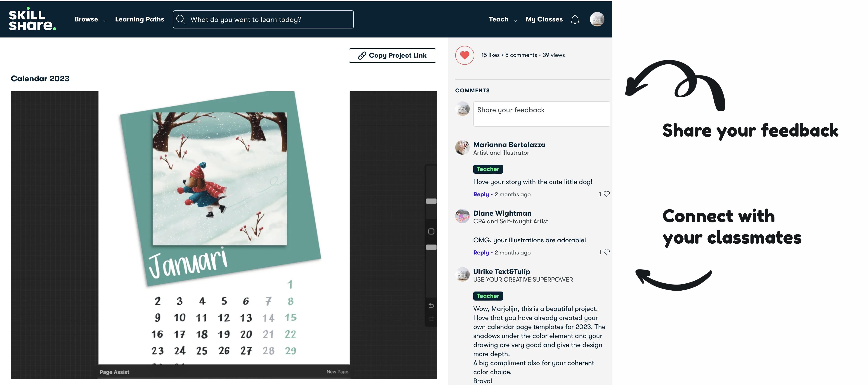
Task: Open Ulrike Text&Tulip's profile name
Action: 501,272
